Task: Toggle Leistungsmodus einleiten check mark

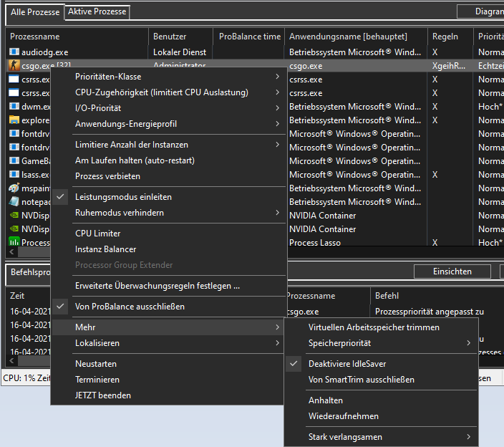Action: pos(60,196)
